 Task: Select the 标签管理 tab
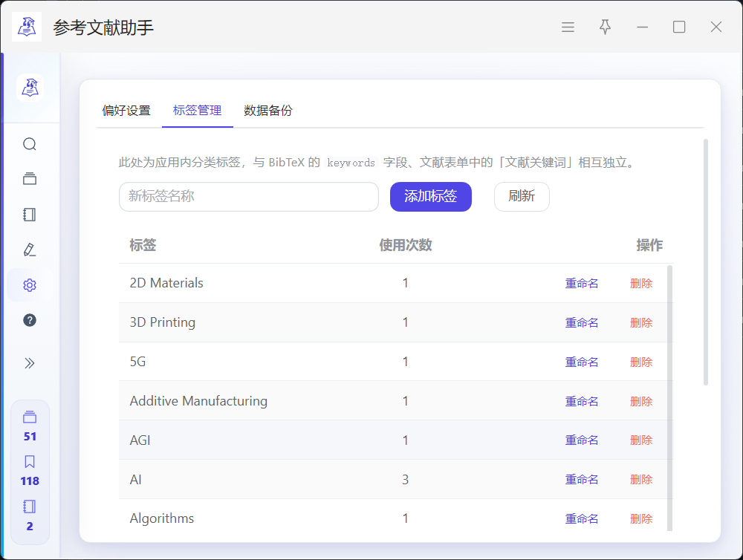click(x=197, y=111)
